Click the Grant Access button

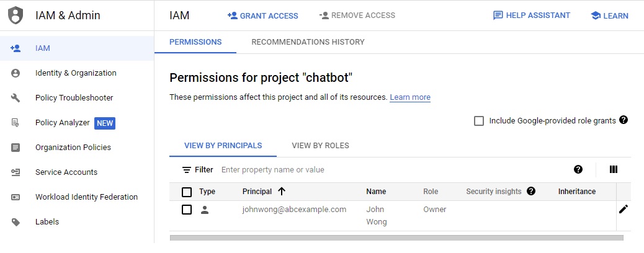262,16
